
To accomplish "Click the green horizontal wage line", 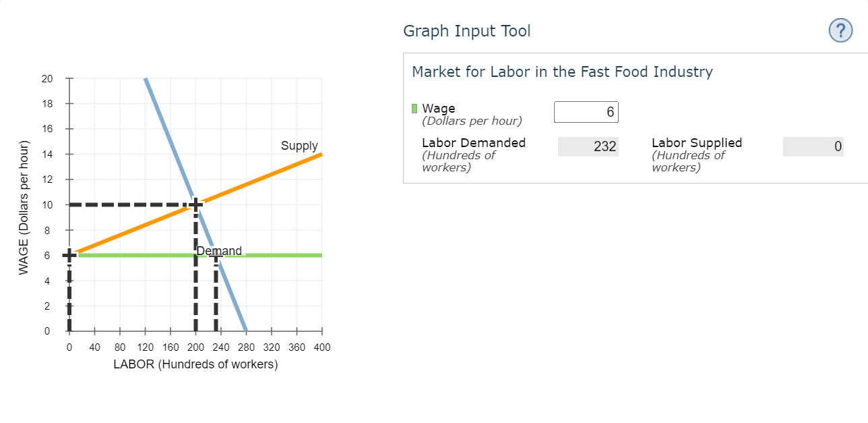I will [x=283, y=255].
